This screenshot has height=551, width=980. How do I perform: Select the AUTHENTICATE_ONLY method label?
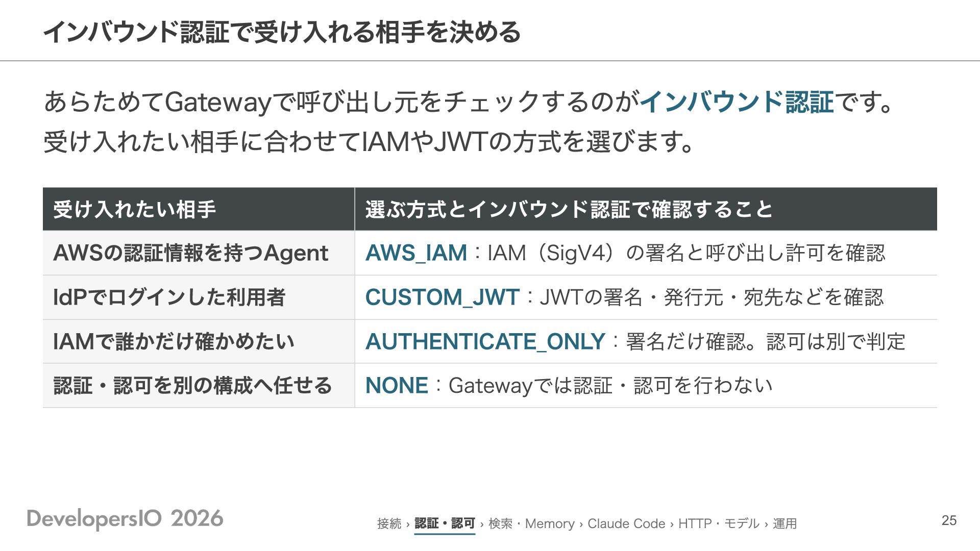coord(485,342)
